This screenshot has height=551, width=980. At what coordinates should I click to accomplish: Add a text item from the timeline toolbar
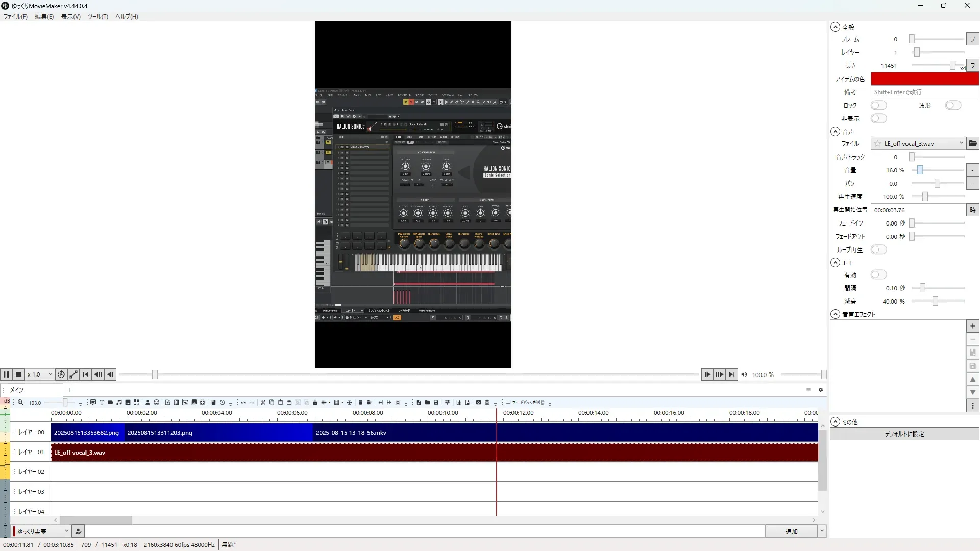[102, 403]
